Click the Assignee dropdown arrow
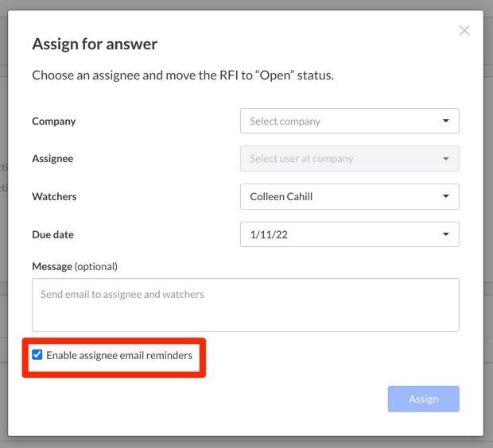493x448 pixels. 445,159
